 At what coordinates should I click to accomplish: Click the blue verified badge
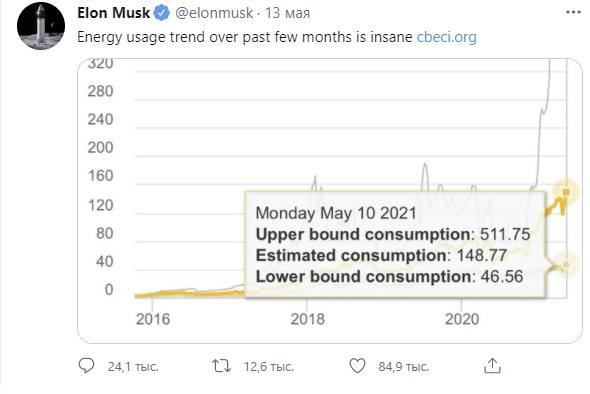162,13
